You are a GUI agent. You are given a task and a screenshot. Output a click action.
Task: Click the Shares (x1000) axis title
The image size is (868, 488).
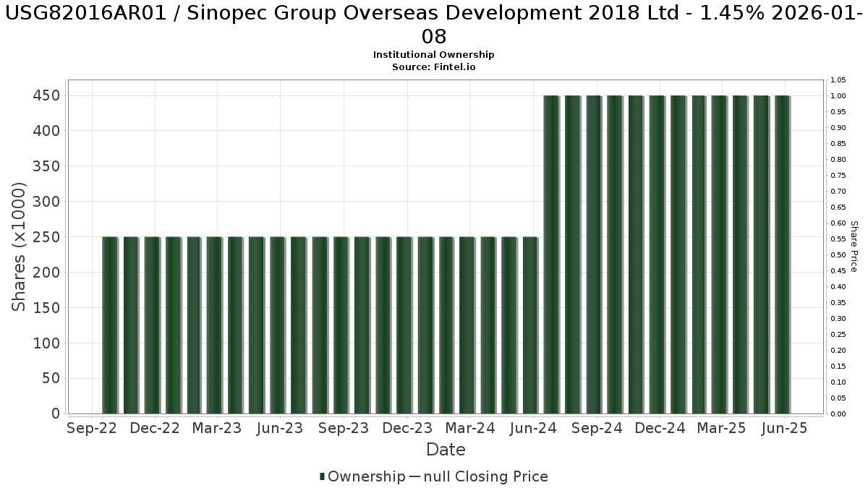[x=20, y=247]
